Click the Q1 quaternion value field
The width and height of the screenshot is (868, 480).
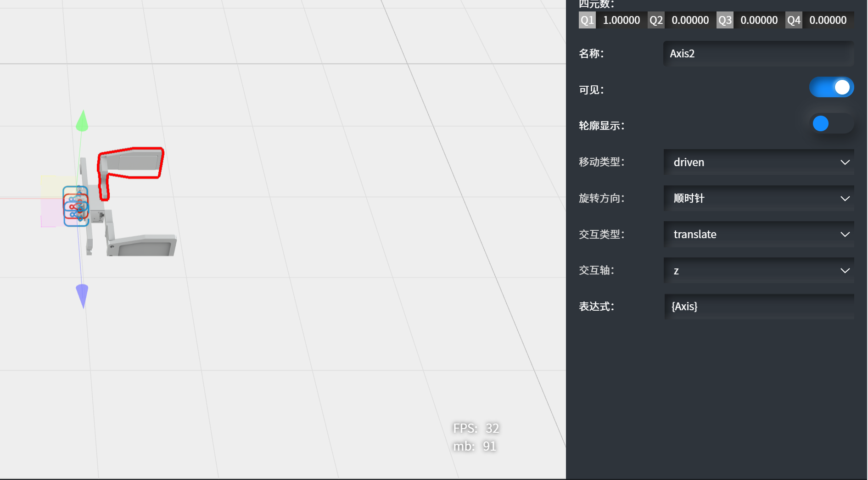621,20
